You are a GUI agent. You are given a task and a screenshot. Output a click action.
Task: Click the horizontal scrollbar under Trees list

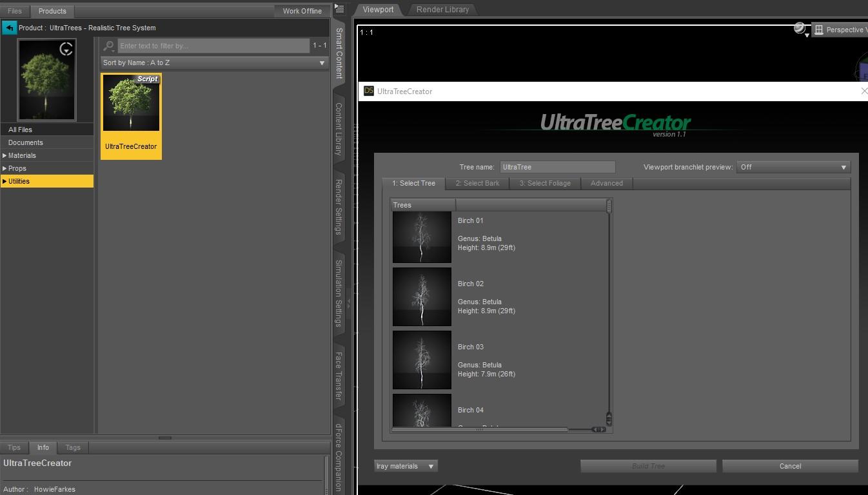pos(480,429)
